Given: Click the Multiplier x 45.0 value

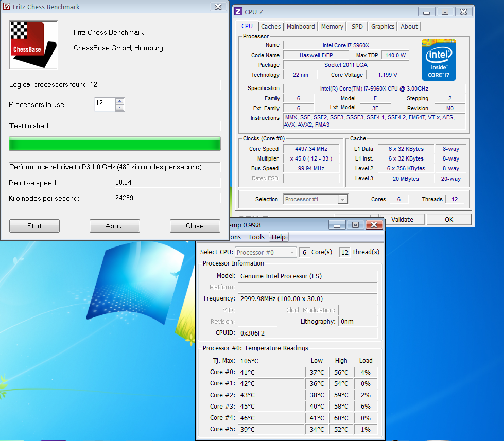Looking at the screenshot, I should tap(311, 158).
